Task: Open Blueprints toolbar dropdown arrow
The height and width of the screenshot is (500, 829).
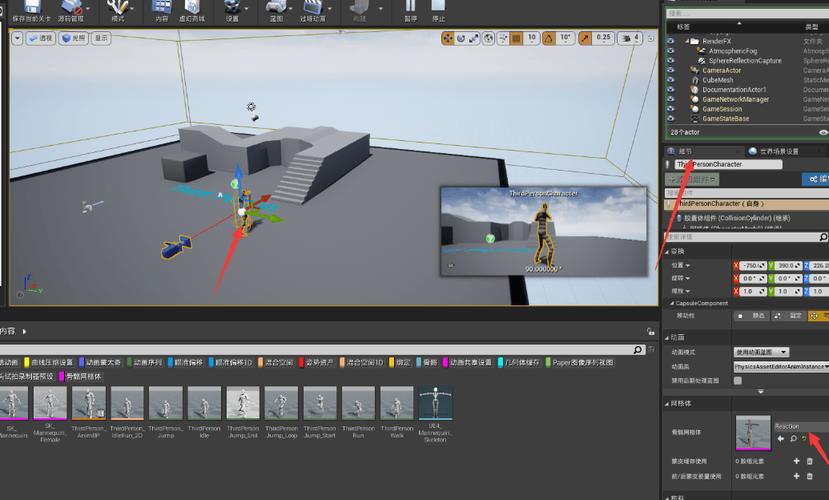Action: pyautogui.click(x=291, y=9)
